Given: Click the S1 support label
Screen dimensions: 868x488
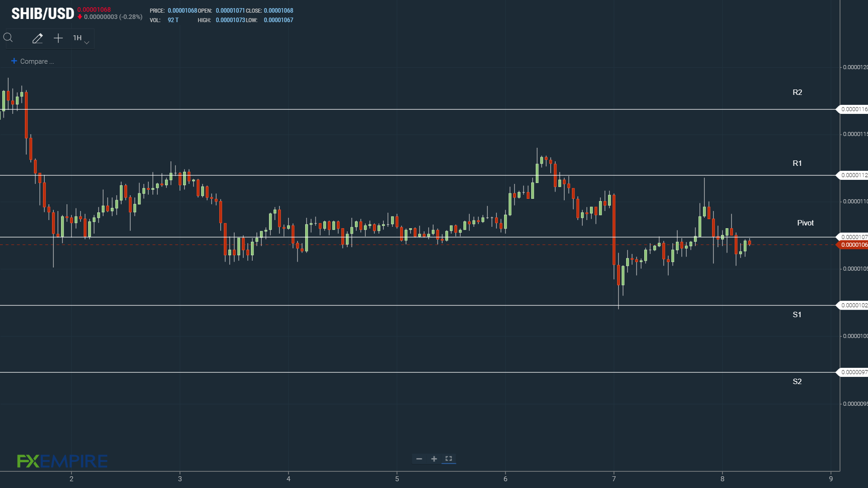Looking at the screenshot, I should (x=797, y=314).
